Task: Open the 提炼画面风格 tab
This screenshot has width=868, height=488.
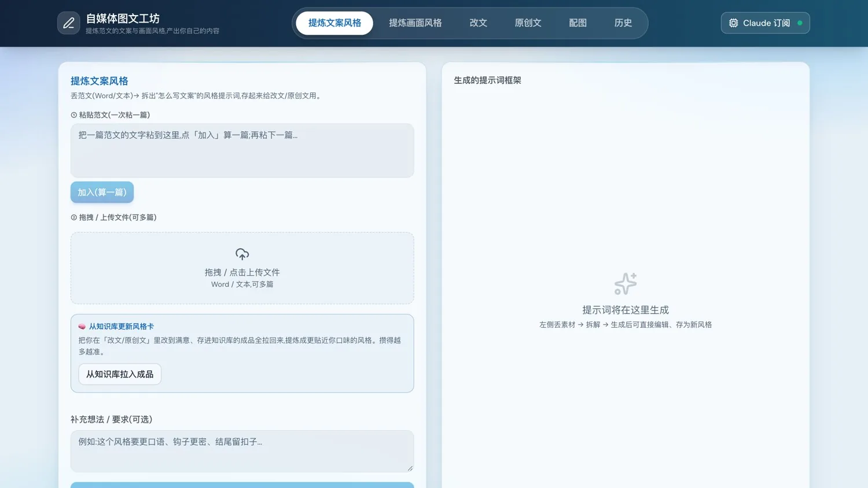Action: tap(415, 23)
